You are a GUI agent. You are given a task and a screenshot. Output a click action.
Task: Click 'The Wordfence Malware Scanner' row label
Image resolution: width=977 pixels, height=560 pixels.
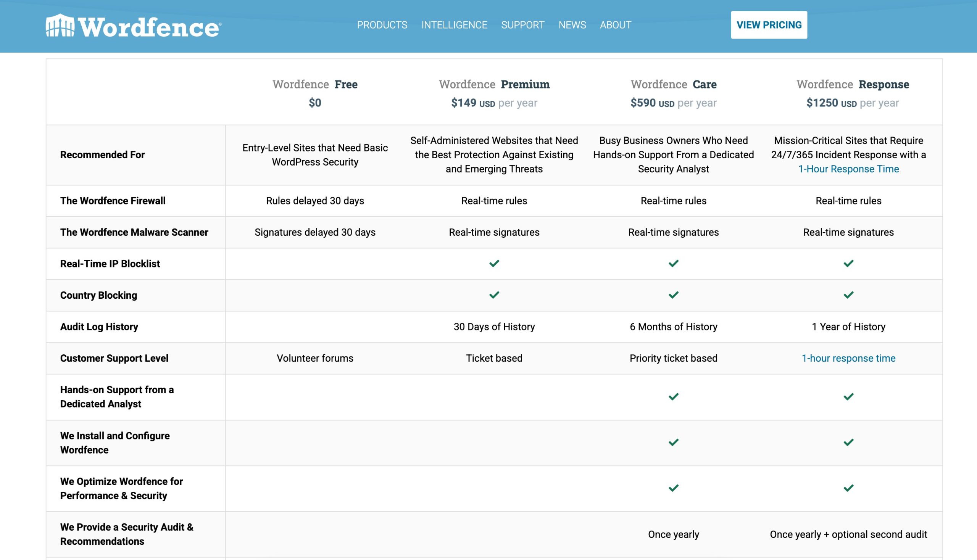click(x=134, y=232)
